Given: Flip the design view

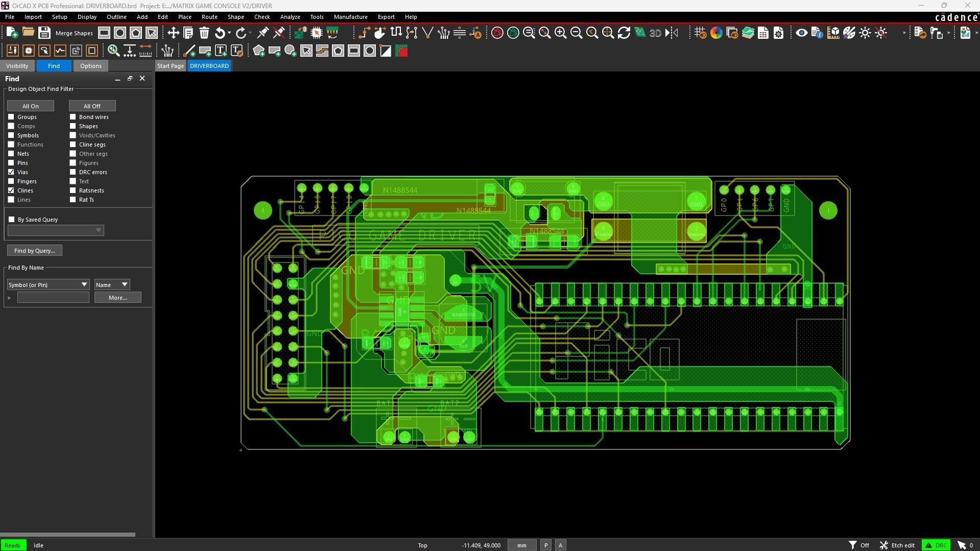Looking at the screenshot, I should 672,33.
